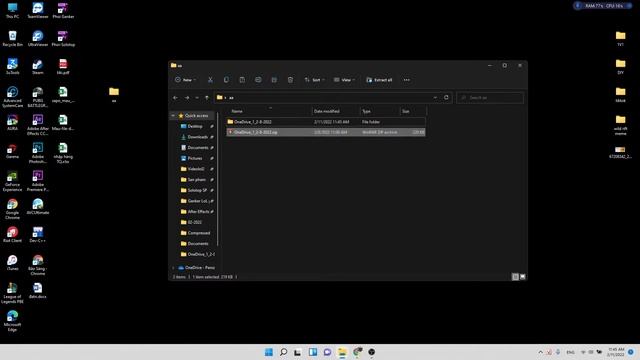Open the Windows Start button on taskbar
Viewport: 640px width, 360px height.
coord(269,352)
